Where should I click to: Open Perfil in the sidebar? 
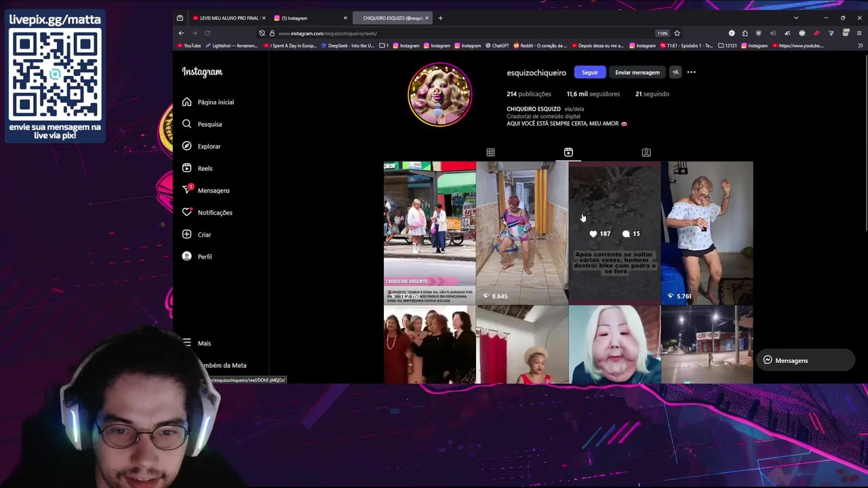tap(197, 257)
